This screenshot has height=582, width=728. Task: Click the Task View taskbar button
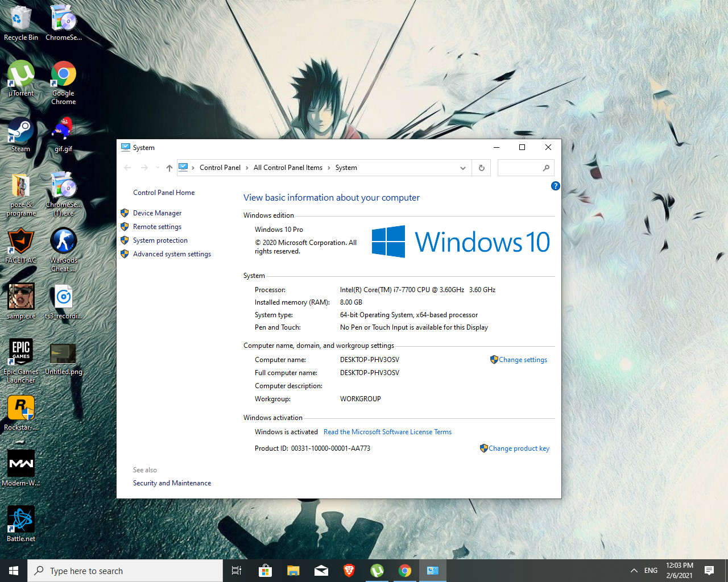[x=237, y=571]
